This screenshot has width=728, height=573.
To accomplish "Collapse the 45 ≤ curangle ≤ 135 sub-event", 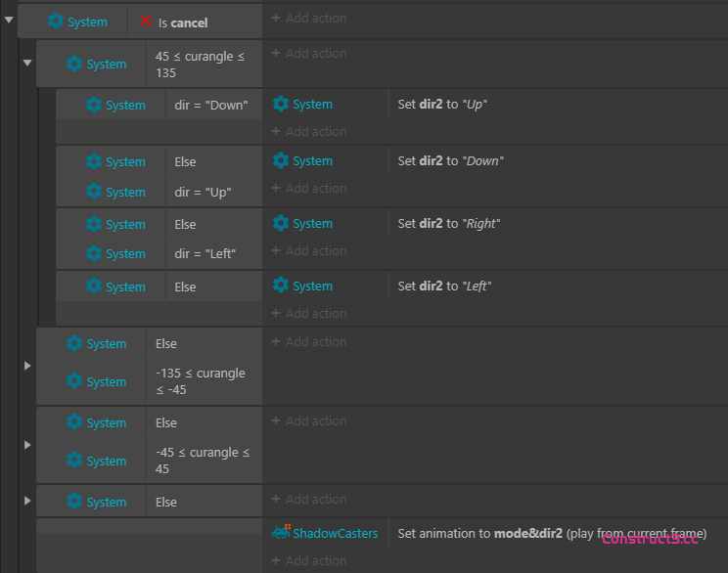I will [27, 64].
